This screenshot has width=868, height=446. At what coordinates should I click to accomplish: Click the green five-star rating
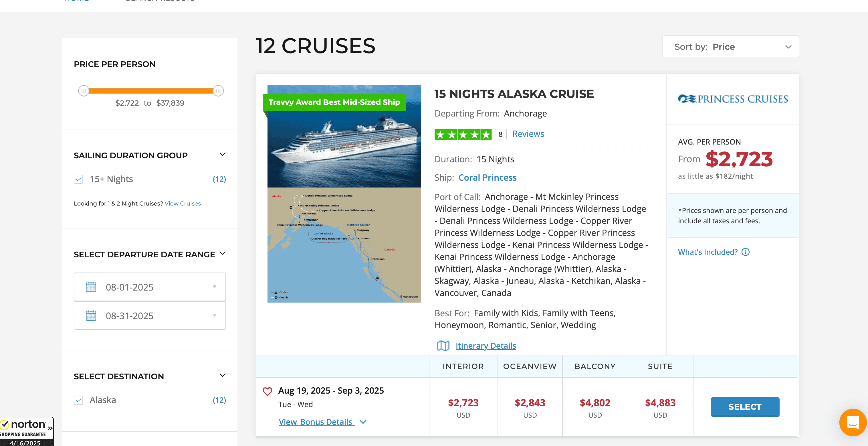pyautogui.click(x=463, y=135)
